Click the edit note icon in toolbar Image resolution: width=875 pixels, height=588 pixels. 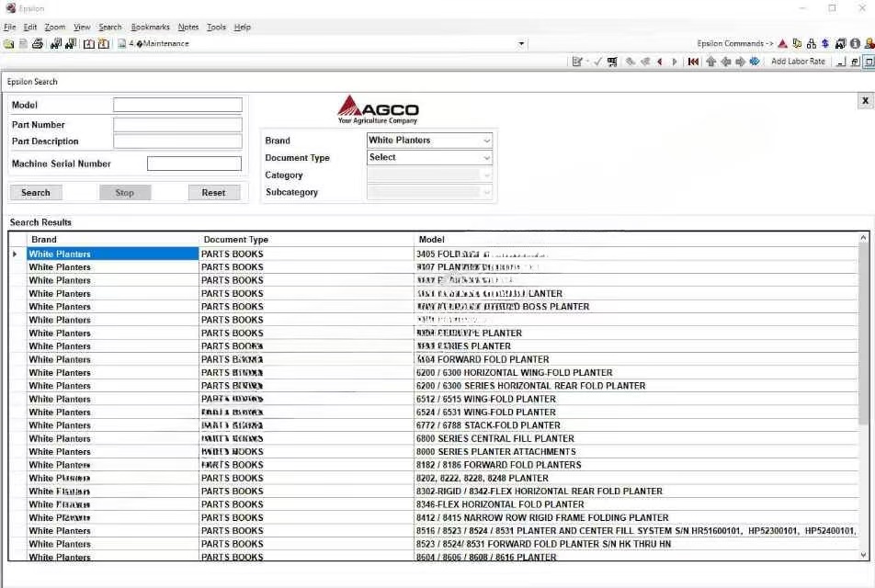pyautogui.click(x=577, y=62)
